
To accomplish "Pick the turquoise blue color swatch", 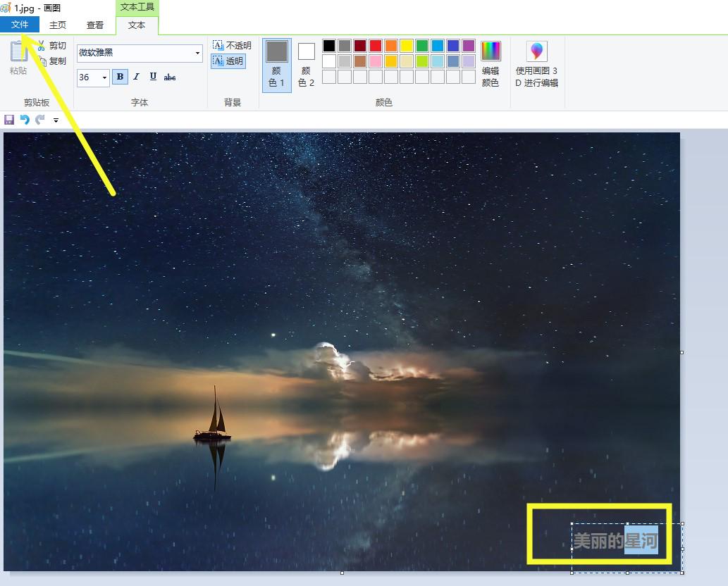I will click(x=438, y=46).
